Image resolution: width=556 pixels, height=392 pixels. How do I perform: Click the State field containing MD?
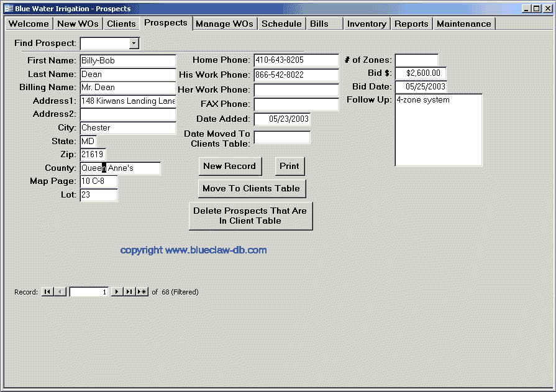[88, 142]
